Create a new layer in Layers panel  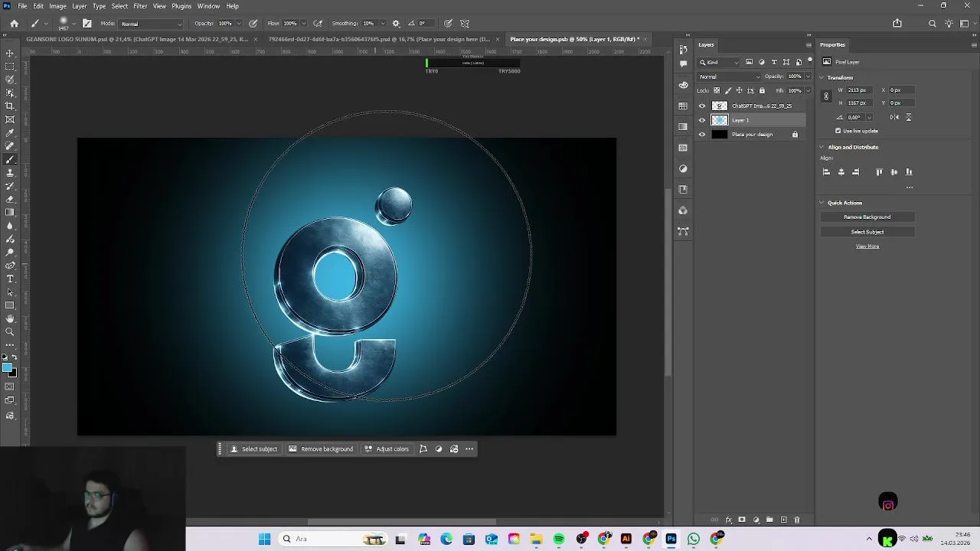tap(783, 520)
